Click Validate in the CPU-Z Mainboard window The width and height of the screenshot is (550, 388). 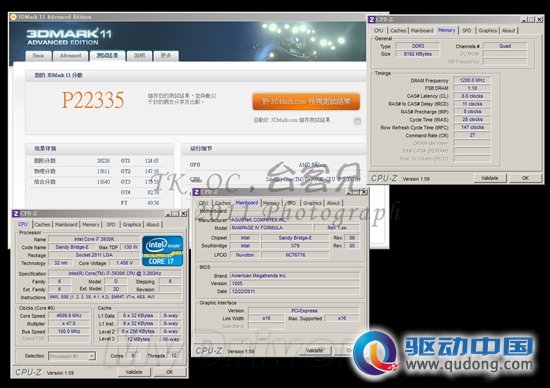tap(314, 350)
